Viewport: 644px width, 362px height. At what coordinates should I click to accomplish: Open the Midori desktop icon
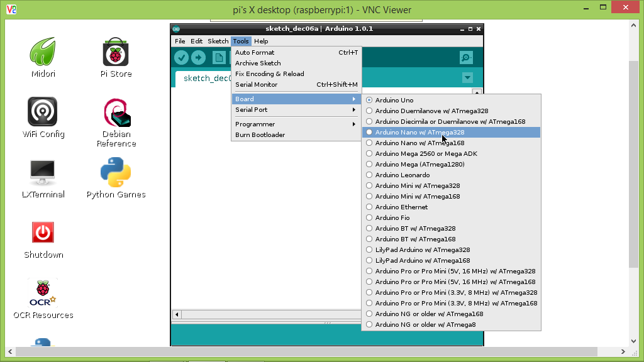coord(43,57)
